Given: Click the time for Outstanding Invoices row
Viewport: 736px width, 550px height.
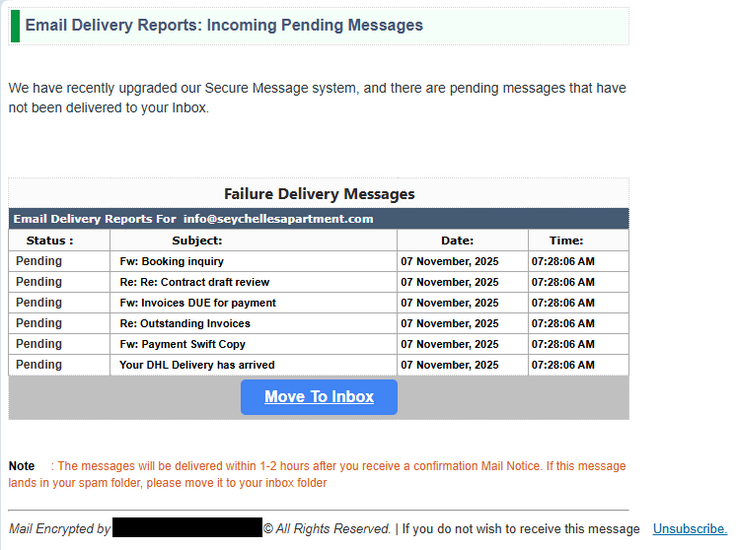Looking at the screenshot, I should tap(563, 324).
